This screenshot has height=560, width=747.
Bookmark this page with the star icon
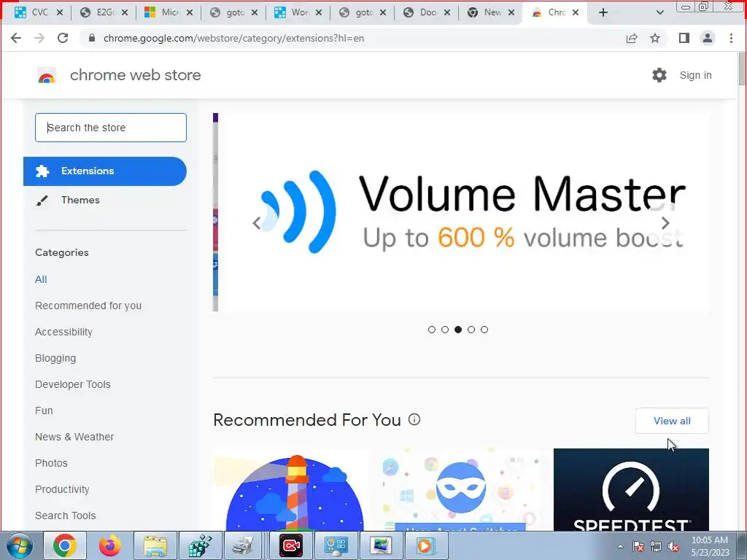655,38
